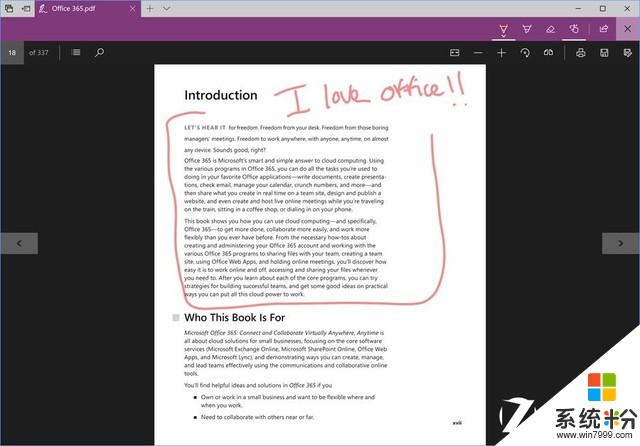Select the highlighter tool
Viewport: 640px width, 446px height.
pos(527,29)
